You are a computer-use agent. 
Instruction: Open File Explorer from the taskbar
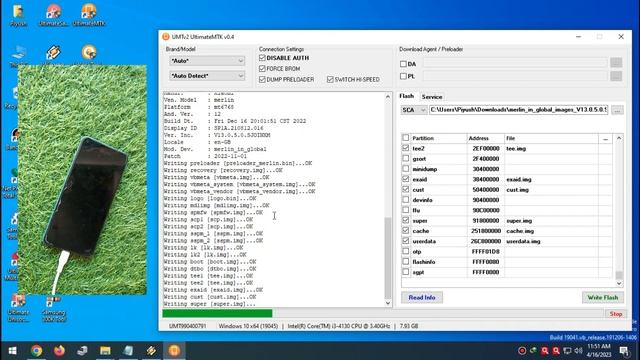click(105, 351)
